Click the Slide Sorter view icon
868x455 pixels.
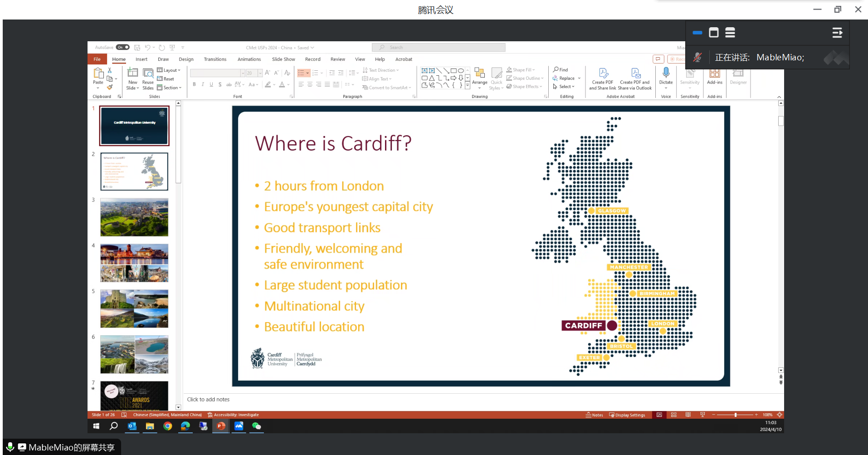click(674, 415)
